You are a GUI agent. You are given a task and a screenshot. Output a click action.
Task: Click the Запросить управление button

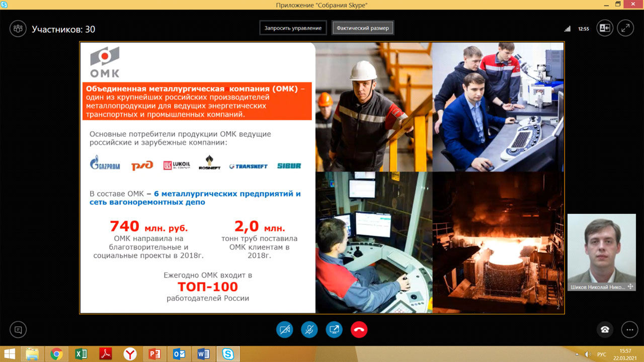click(x=293, y=28)
